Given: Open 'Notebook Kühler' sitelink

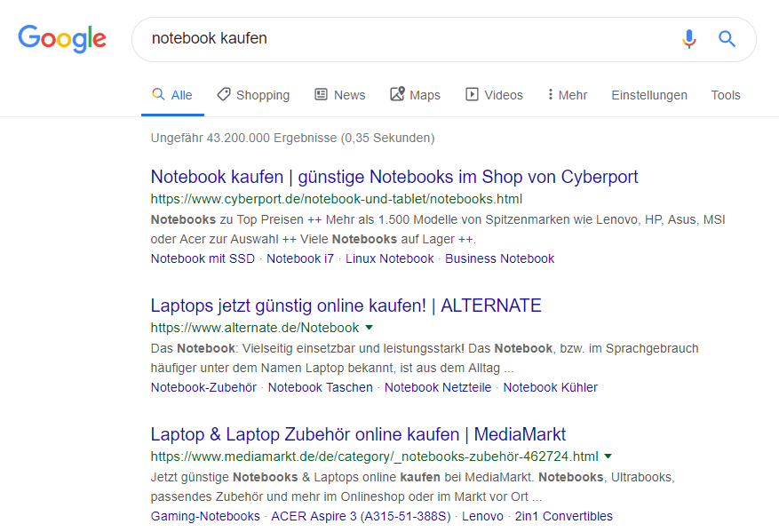Looking at the screenshot, I should pyautogui.click(x=551, y=387).
